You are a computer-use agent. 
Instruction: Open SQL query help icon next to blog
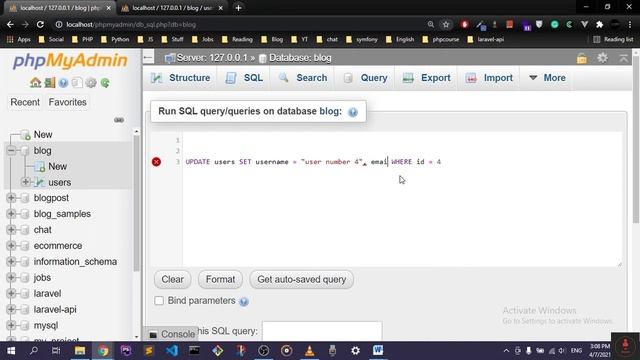click(353, 112)
